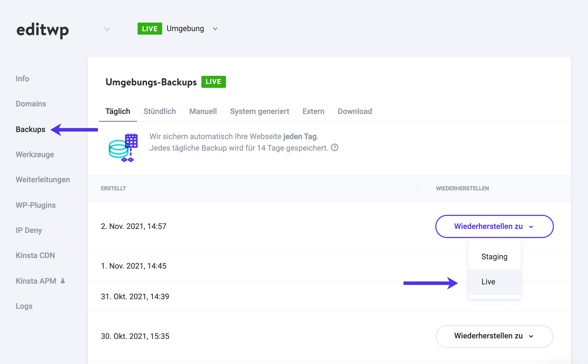Click the beaker icon next to Kinsta APM

click(x=63, y=281)
